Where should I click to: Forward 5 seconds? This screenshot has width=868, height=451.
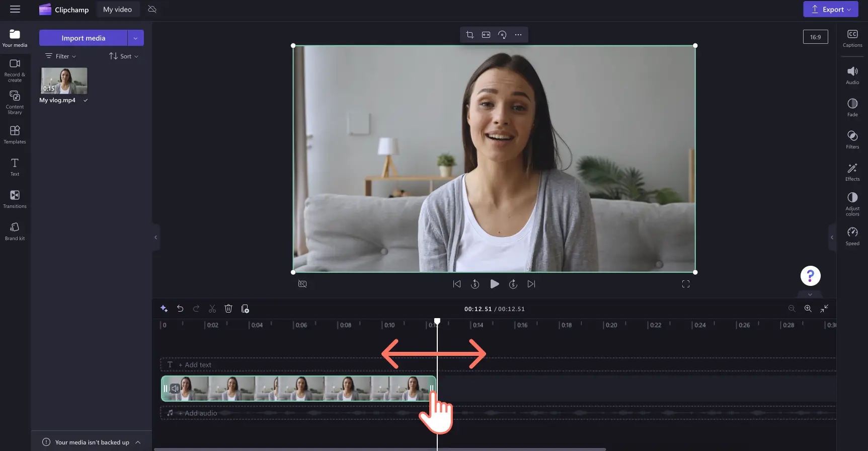pos(513,284)
